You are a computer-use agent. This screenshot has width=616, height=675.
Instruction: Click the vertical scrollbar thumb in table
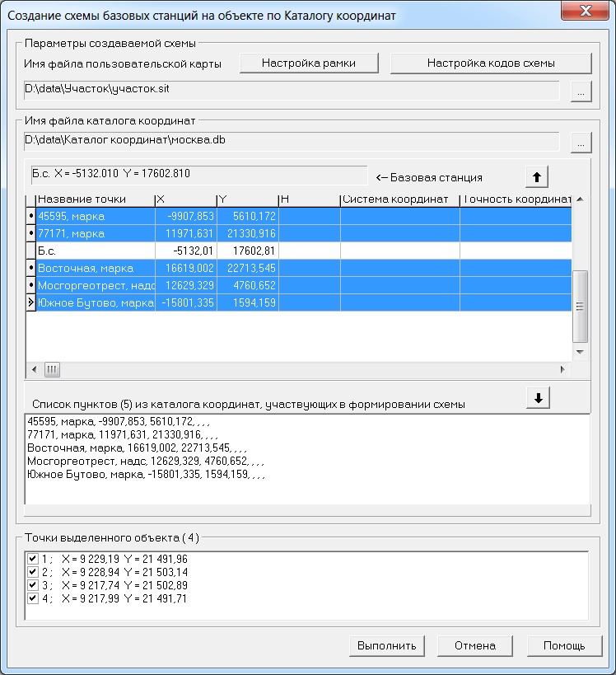(x=580, y=305)
